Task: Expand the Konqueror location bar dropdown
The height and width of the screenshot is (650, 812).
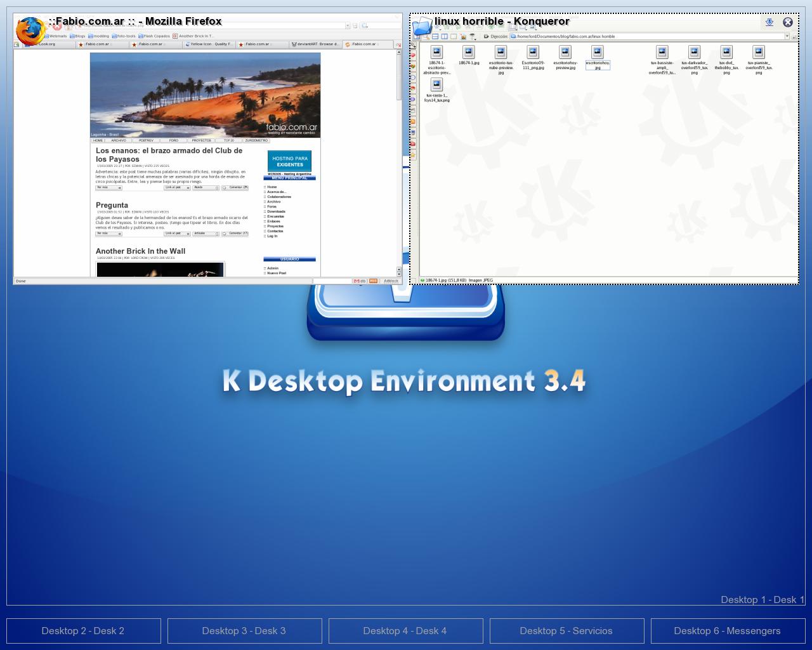Action: click(x=787, y=36)
